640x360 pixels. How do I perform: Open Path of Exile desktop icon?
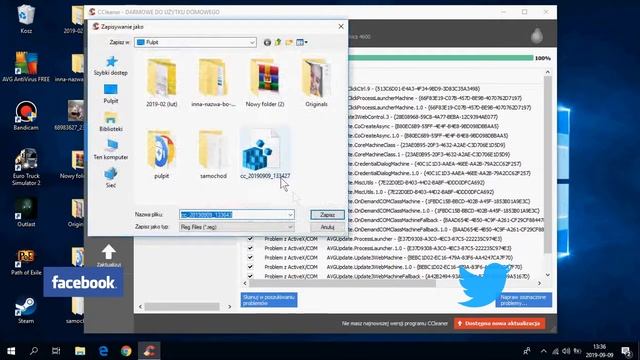point(26,261)
